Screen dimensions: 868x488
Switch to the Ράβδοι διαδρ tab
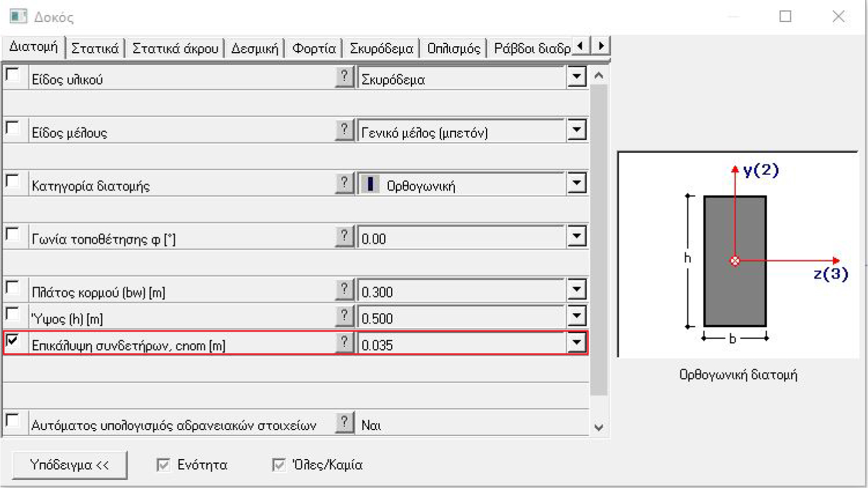tap(531, 49)
